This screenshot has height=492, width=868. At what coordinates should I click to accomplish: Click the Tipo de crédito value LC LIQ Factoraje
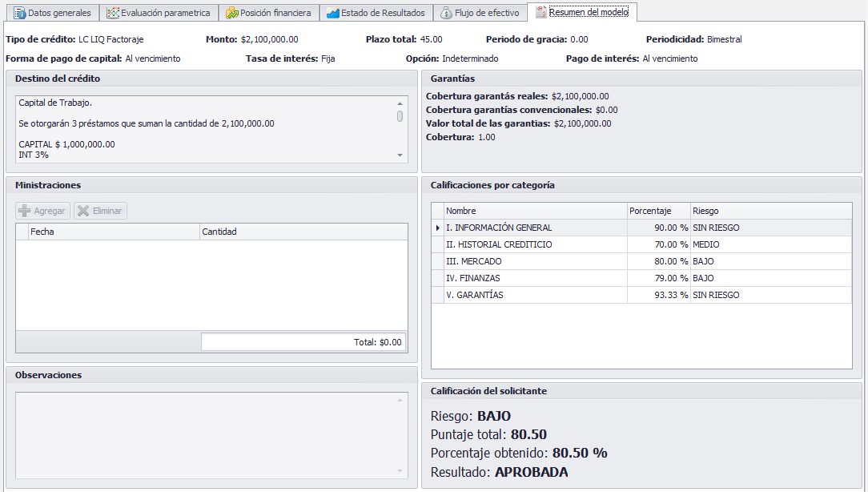[x=111, y=39]
